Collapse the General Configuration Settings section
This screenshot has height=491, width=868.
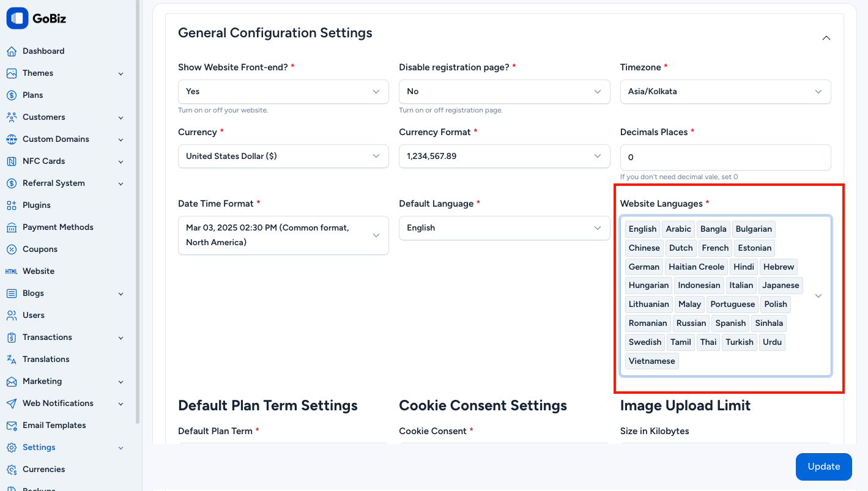(x=826, y=38)
